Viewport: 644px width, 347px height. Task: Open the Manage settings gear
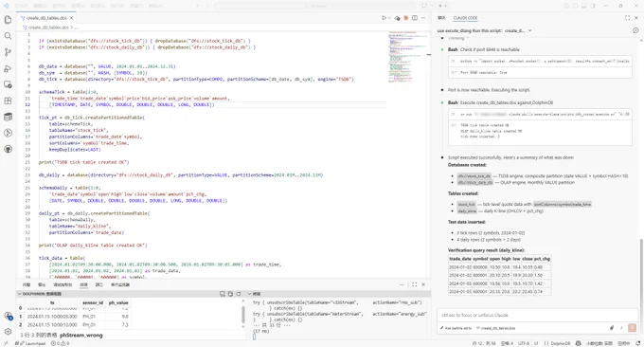tap(8, 332)
